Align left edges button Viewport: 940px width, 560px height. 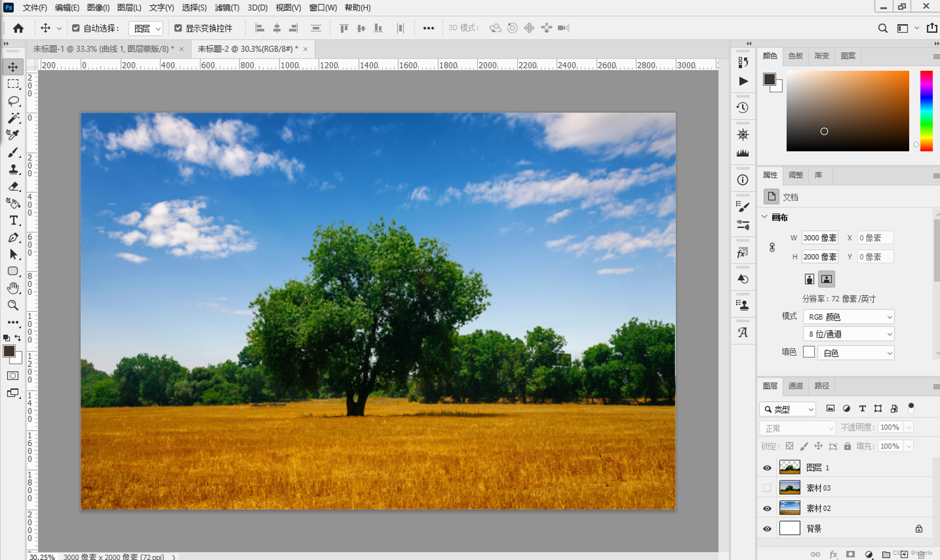(x=260, y=28)
